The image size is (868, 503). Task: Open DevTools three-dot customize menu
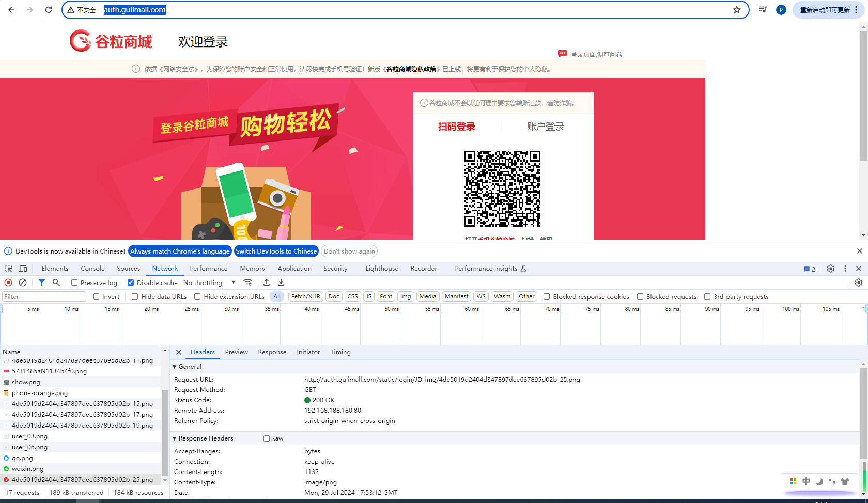pos(845,269)
